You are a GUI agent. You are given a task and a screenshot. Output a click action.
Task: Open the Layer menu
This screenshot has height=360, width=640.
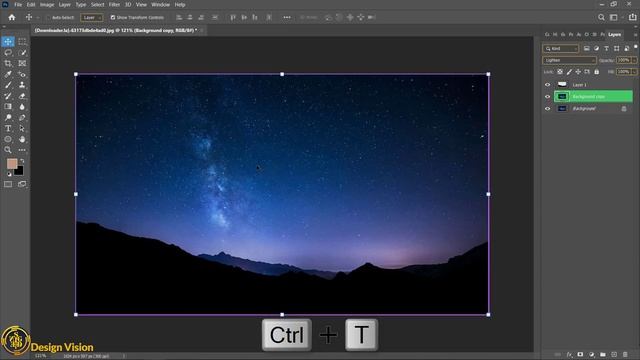click(64, 4)
